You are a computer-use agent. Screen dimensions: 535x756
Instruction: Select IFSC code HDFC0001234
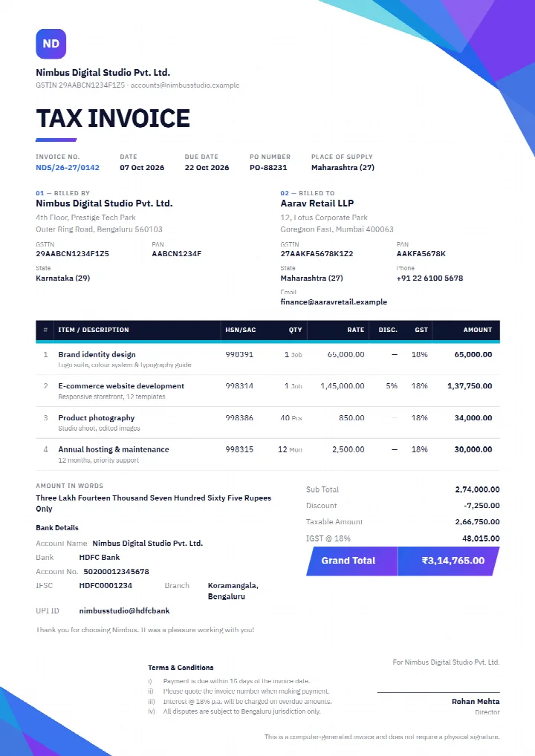106,586
